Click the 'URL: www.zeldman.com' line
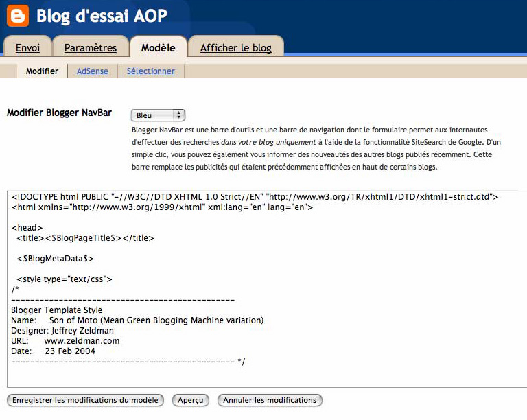 click(x=65, y=340)
